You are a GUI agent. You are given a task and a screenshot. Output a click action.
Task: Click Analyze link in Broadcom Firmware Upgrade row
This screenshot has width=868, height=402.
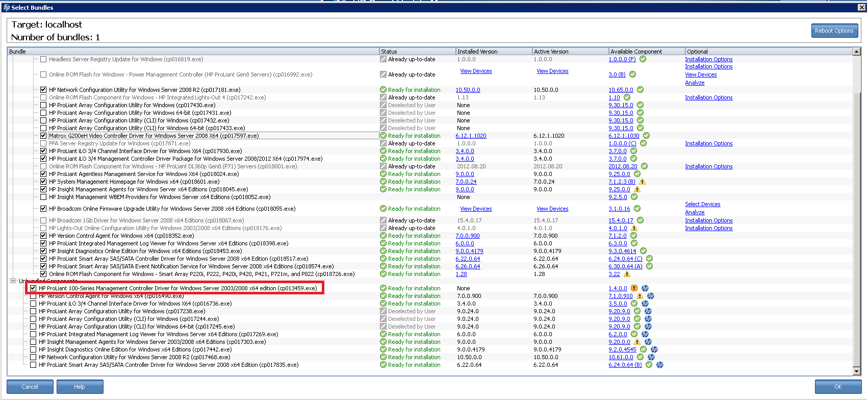pyautogui.click(x=695, y=212)
